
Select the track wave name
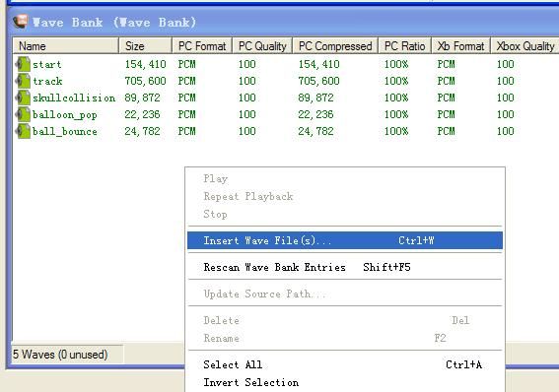point(47,81)
